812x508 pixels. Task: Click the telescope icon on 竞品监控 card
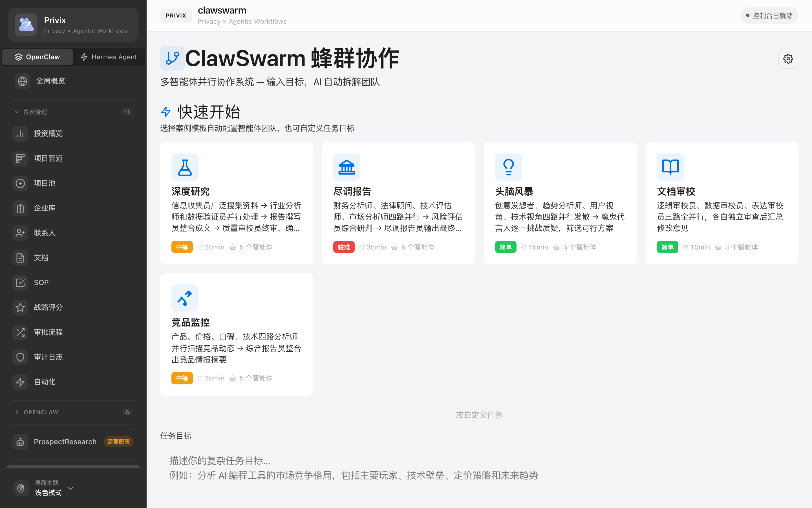(185, 298)
